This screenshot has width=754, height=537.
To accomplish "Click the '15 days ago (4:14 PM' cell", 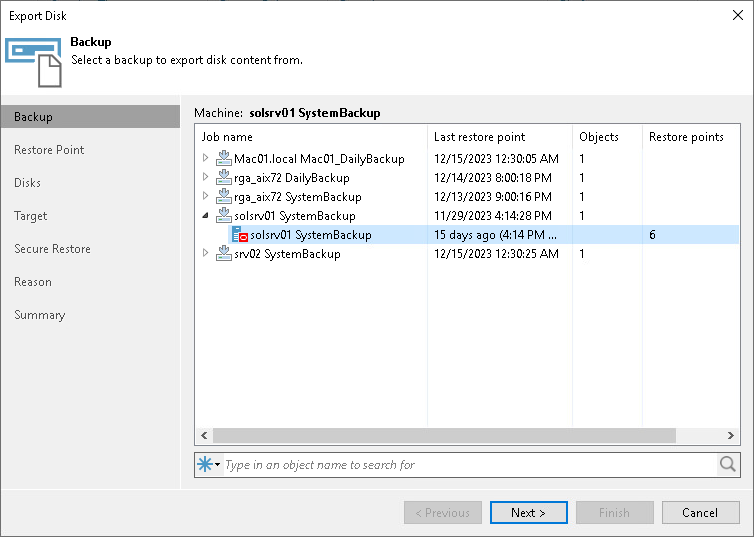I will pos(495,235).
